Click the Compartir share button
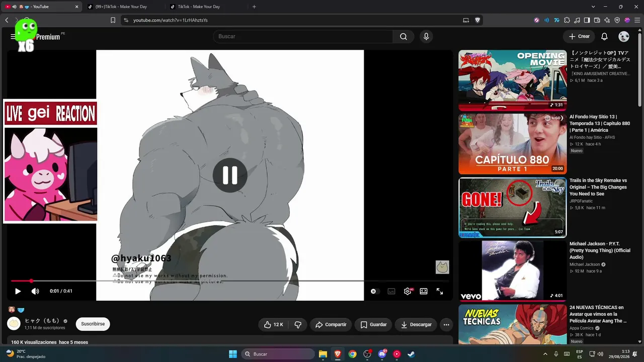Screen dimensions: 644x362 click(331, 325)
